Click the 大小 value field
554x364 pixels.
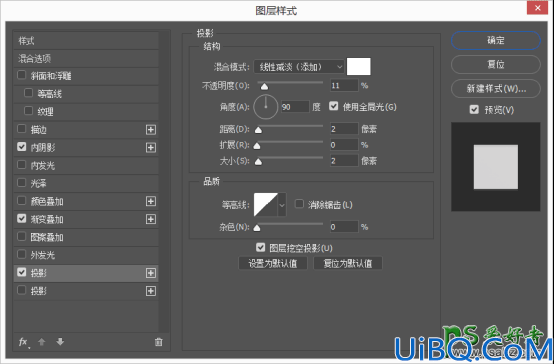[344, 161]
